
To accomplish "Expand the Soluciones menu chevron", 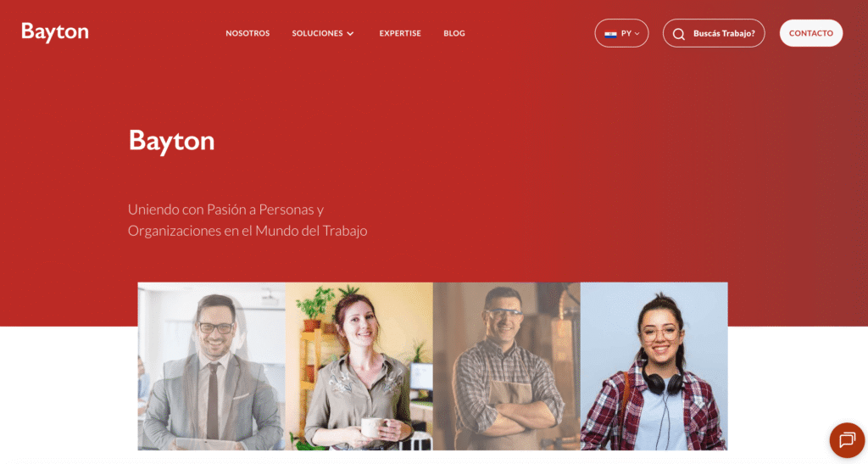I will click(350, 34).
